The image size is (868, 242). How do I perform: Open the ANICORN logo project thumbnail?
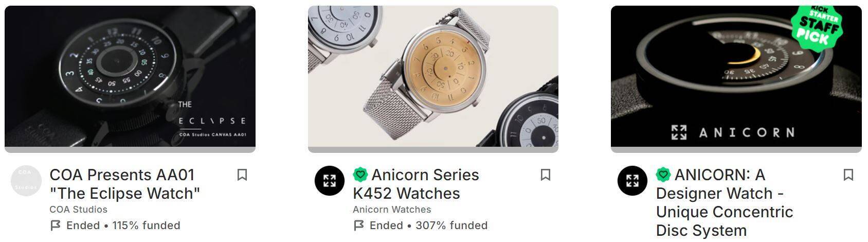click(736, 76)
